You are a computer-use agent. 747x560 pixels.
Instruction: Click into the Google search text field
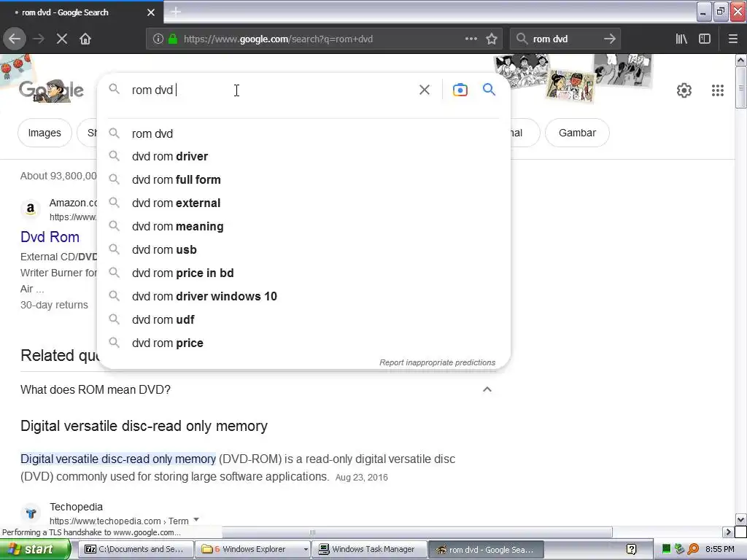[271, 90]
